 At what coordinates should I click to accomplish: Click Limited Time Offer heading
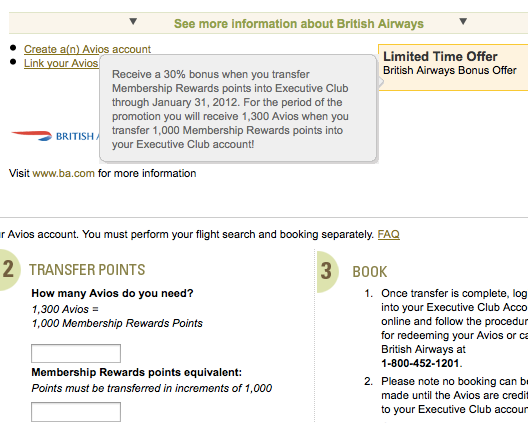point(440,56)
